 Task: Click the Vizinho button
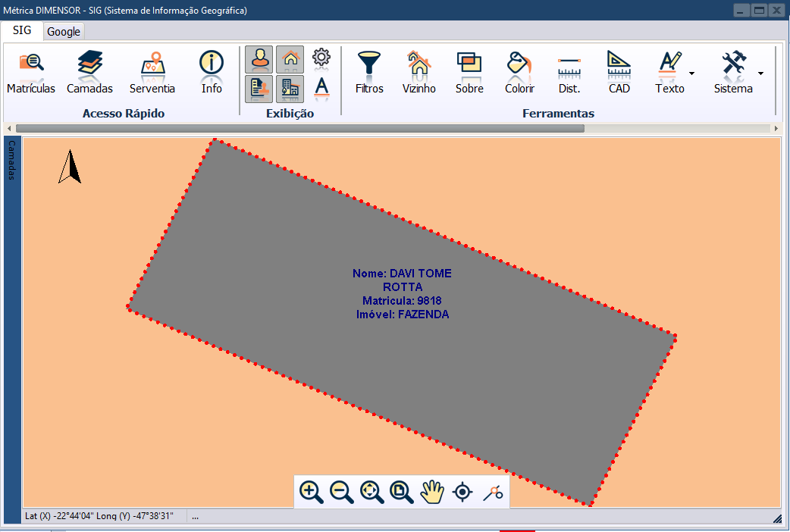(419, 72)
